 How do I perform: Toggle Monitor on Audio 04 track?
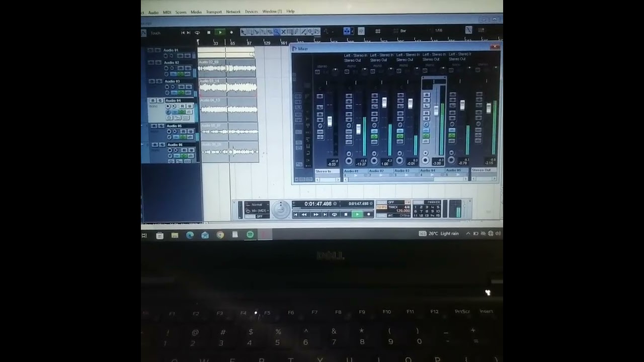click(174, 106)
